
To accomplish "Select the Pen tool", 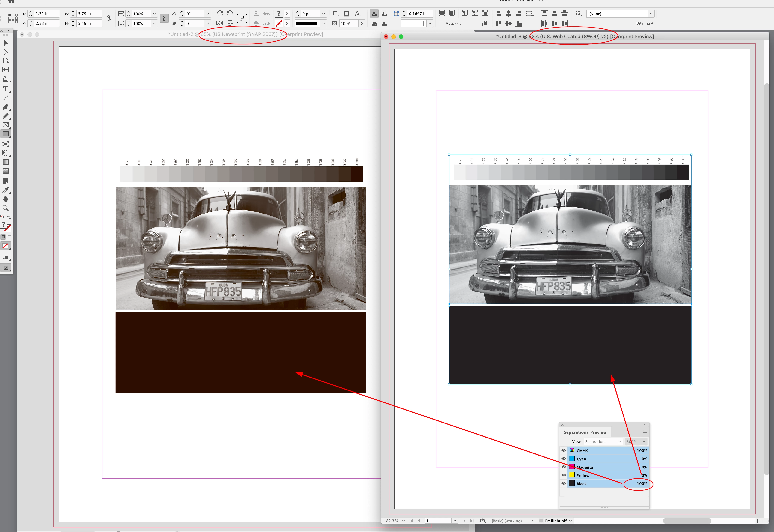I will point(6,107).
